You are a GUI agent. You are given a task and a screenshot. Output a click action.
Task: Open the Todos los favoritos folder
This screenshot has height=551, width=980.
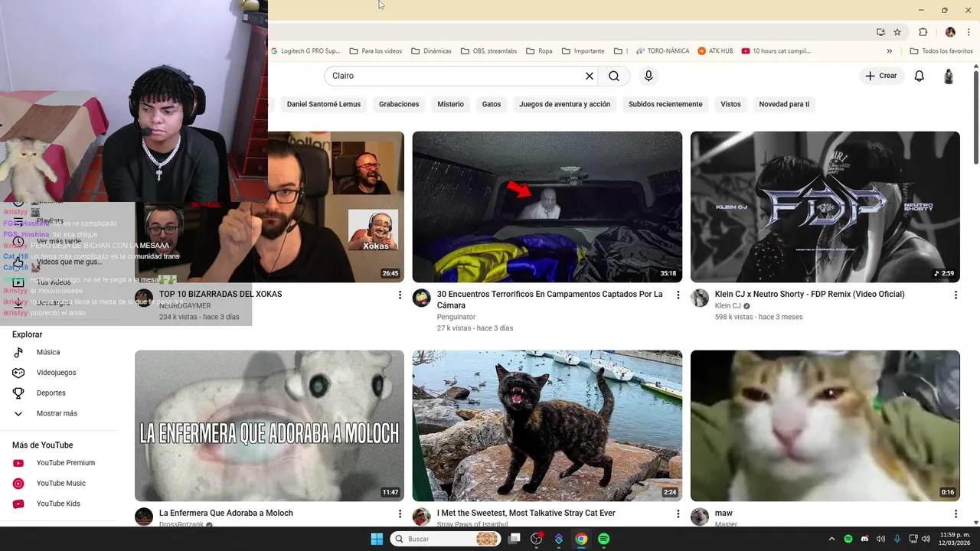(941, 51)
